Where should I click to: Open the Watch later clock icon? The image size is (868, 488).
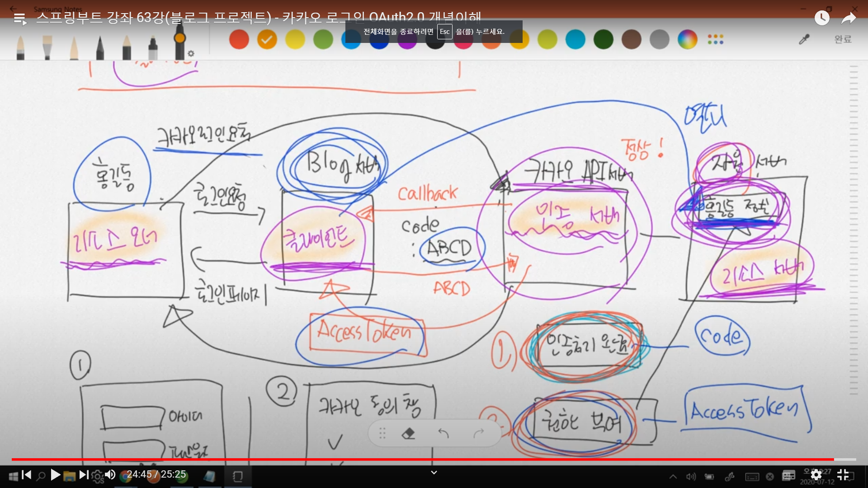(x=821, y=18)
